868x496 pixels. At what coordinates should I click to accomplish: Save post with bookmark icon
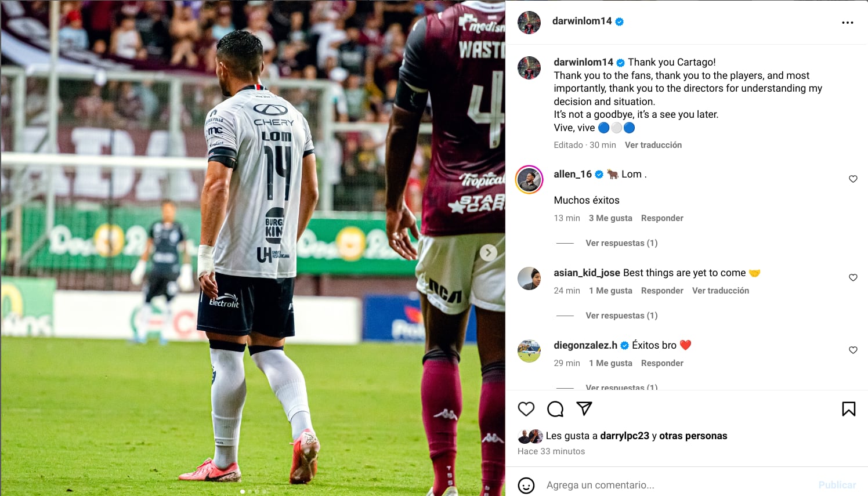click(849, 409)
